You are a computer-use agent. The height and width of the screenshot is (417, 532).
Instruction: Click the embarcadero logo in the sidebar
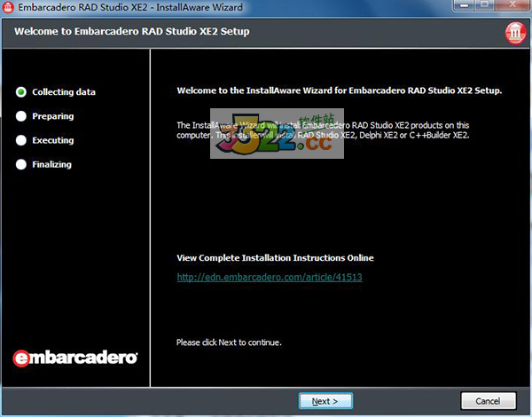pyautogui.click(x=75, y=358)
